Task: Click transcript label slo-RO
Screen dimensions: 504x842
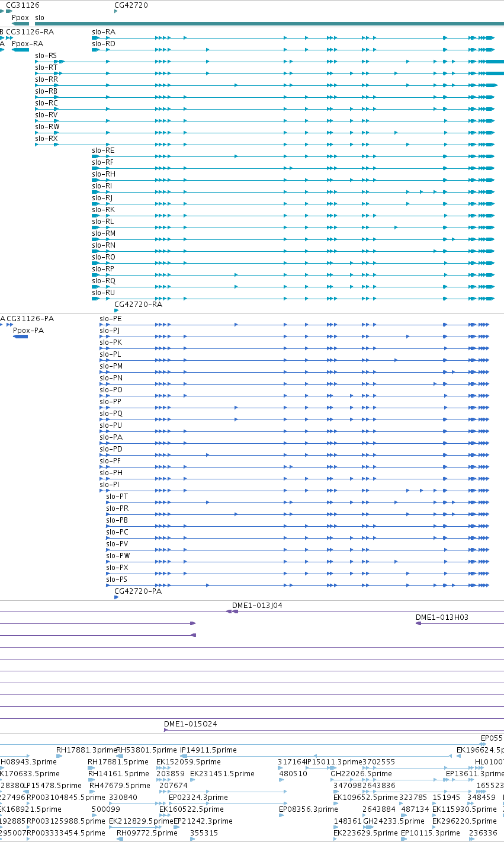Action: coord(104,257)
